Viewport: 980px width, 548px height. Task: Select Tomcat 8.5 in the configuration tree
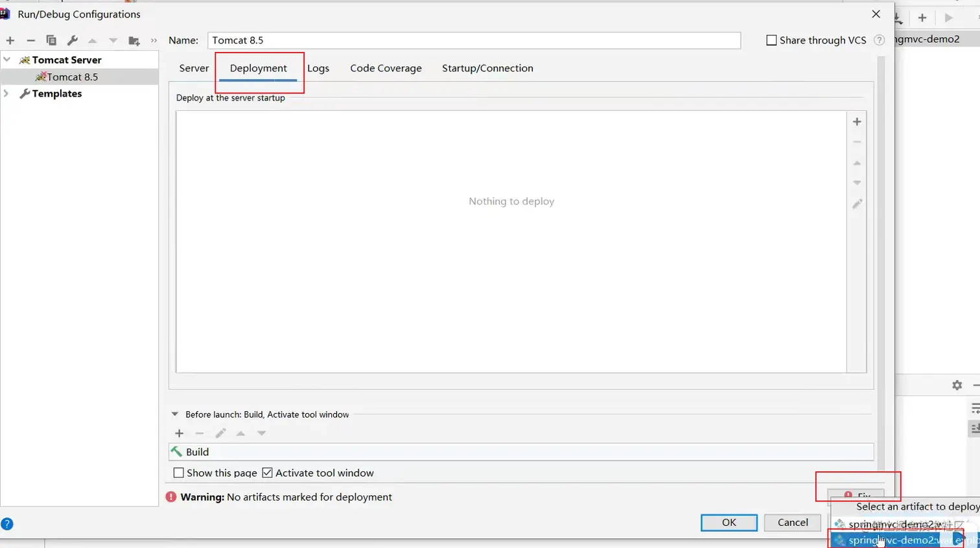[72, 77]
